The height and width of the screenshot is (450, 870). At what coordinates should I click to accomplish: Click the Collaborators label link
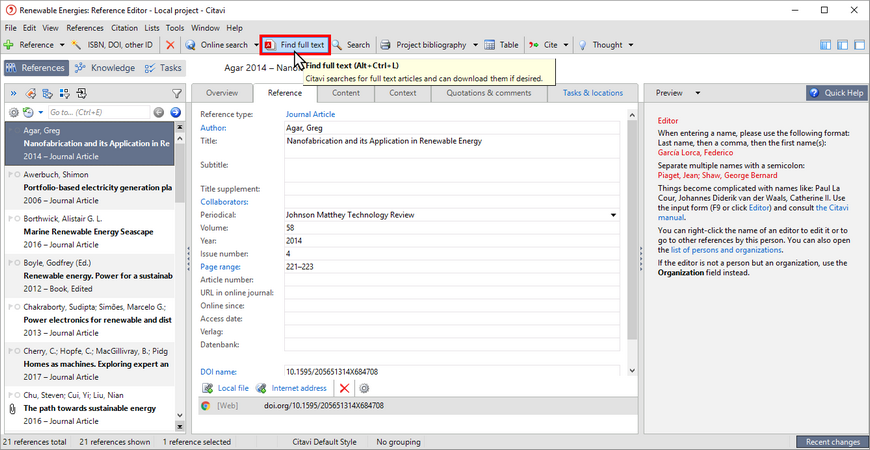coord(224,201)
